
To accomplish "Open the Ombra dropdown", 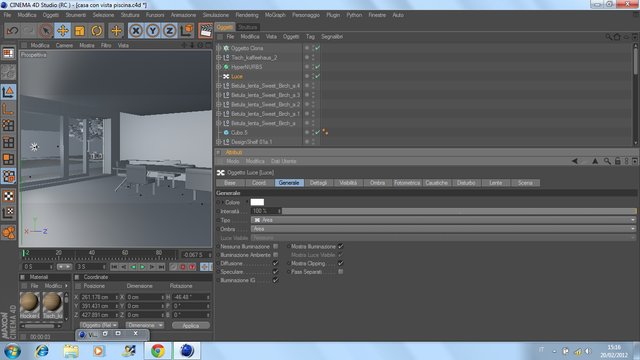I will [444, 229].
